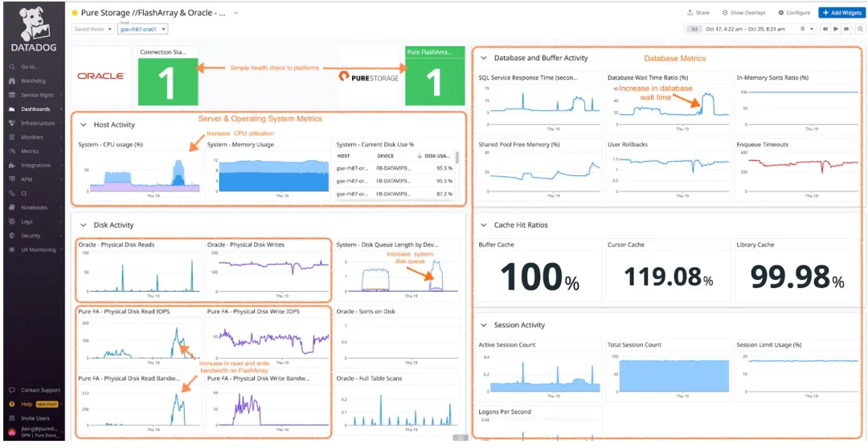This screenshot has height=448, width=868.
Task: Click the Oracle Connection Status green tile
Action: tap(168, 81)
